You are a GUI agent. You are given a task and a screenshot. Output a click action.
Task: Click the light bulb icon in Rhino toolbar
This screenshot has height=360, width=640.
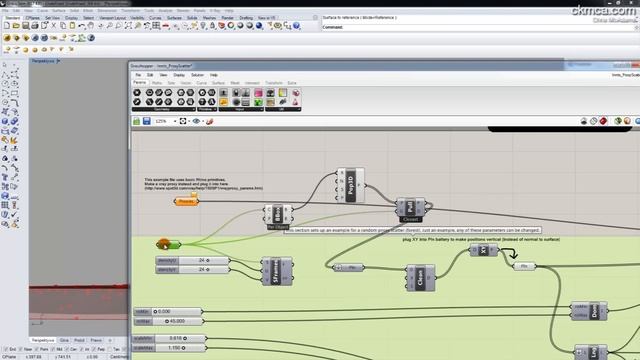tap(203, 26)
